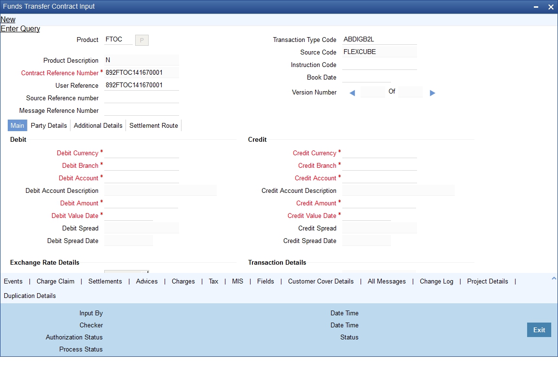Switch to the Main tab
The image size is (558, 392).
pos(17,125)
